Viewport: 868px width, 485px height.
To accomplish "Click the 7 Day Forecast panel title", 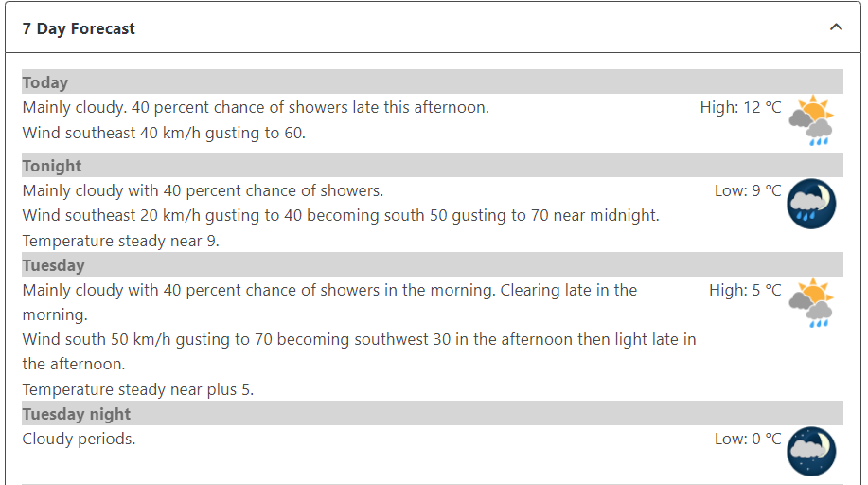I will coord(79,28).
